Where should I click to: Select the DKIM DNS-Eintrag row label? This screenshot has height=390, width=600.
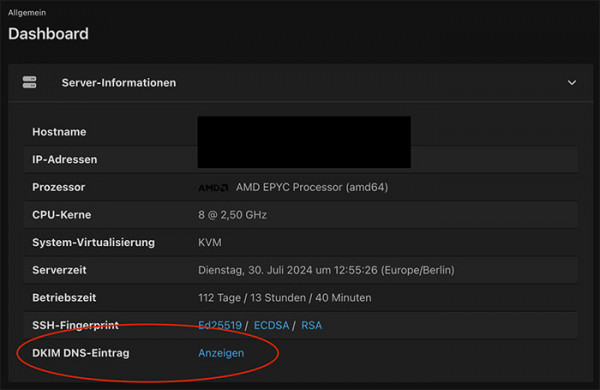pyautogui.click(x=81, y=353)
